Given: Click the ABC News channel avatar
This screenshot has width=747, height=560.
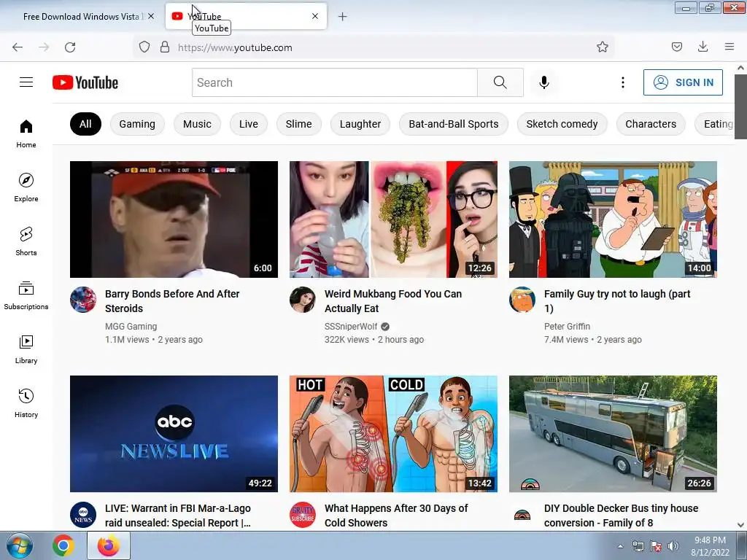Looking at the screenshot, I should (x=83, y=514).
